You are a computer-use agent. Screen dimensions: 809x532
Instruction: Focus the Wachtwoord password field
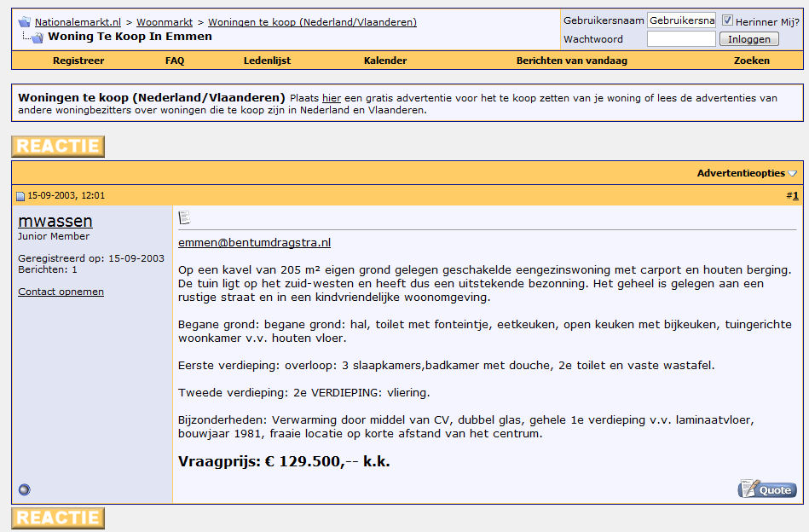681,38
